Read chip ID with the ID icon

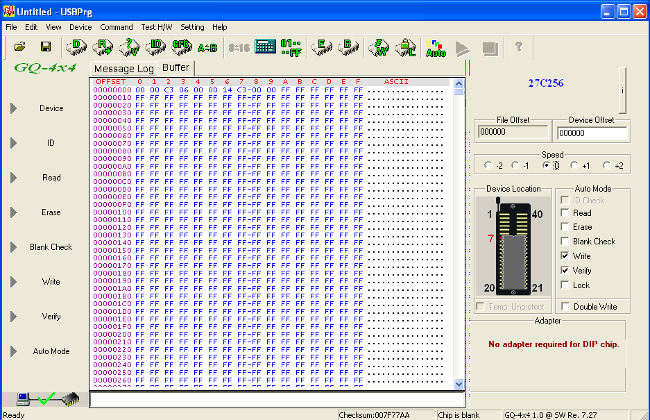155,47
